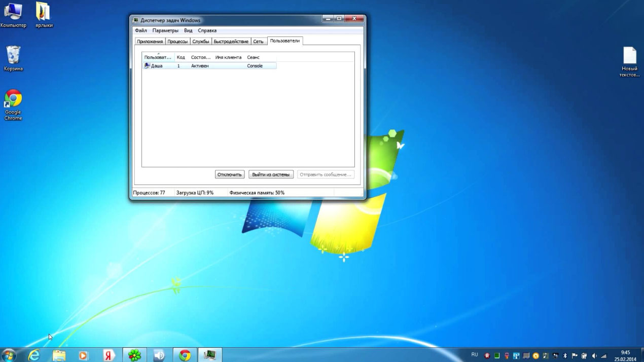Open Internet Explorer from the taskbar
This screenshot has height=362, width=644.
point(34,355)
